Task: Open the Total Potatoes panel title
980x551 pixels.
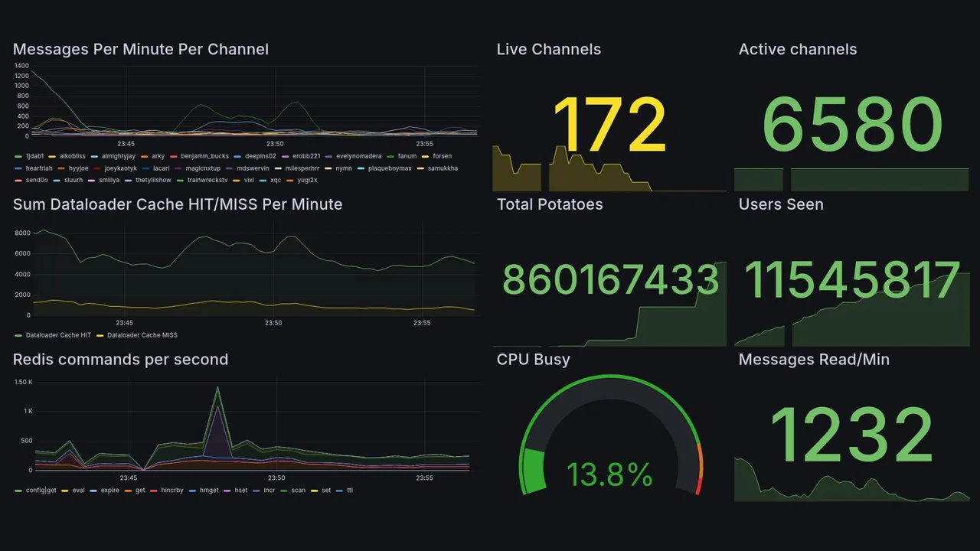Action: pyautogui.click(x=550, y=204)
